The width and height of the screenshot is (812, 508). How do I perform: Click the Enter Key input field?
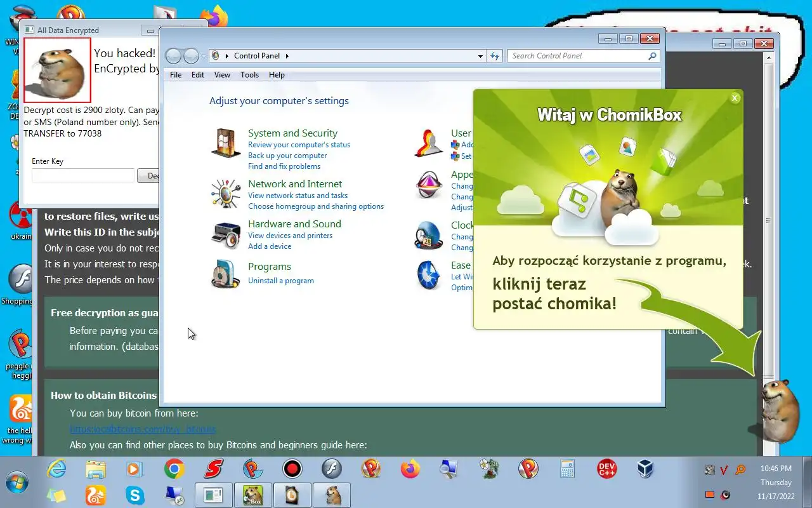click(83, 176)
